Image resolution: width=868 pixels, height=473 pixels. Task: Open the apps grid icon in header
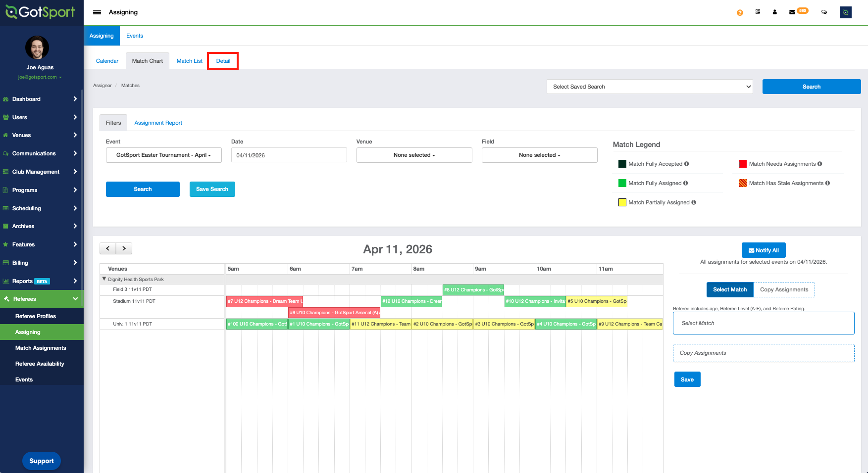(758, 12)
